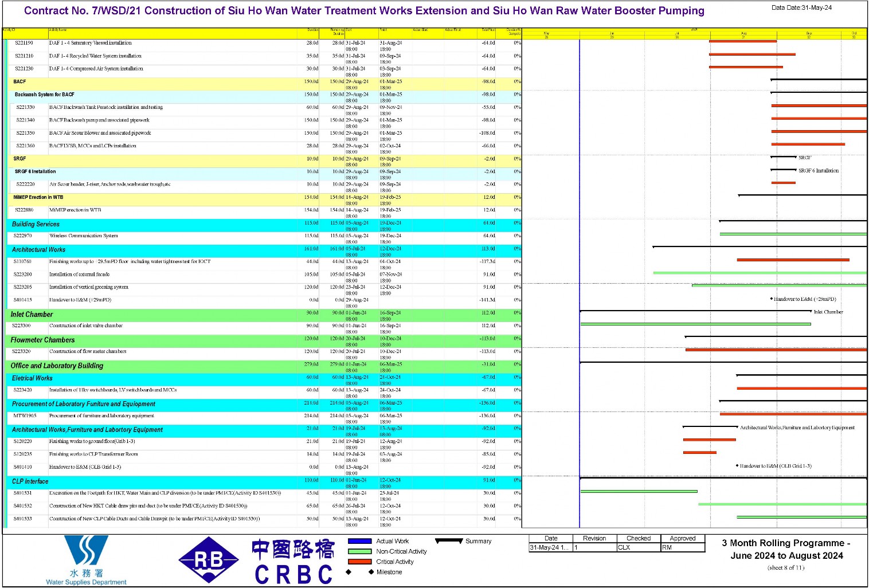Select the CLP Interface group row
Screen dimensions: 869x588
click(264, 481)
